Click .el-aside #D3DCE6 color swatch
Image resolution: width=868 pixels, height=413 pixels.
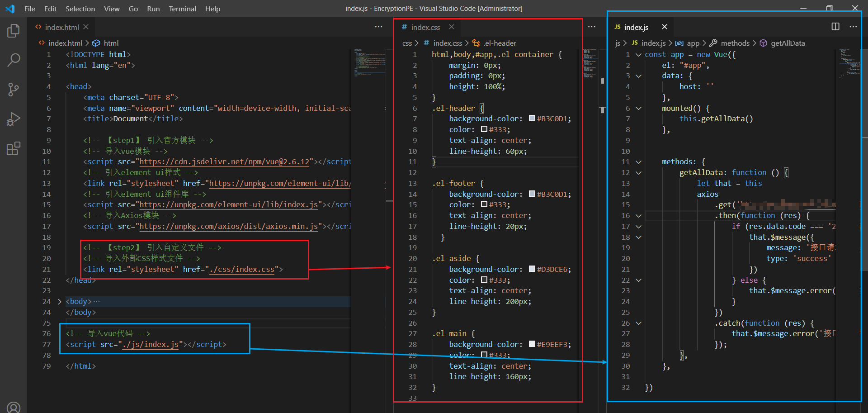[532, 269]
